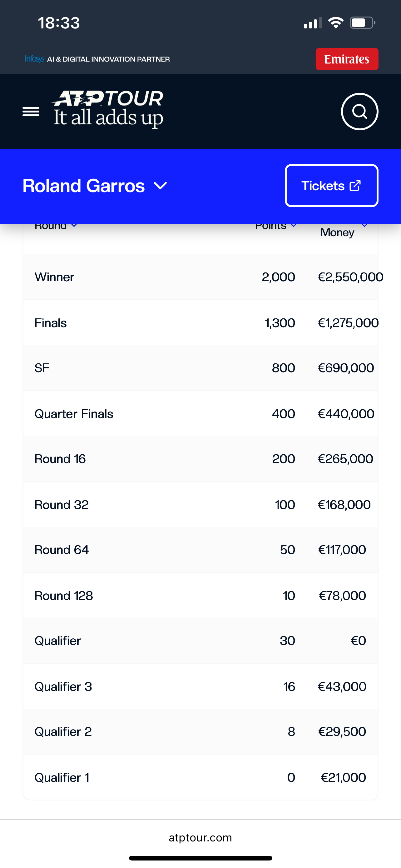Sort by the Points column chevron

294,225
